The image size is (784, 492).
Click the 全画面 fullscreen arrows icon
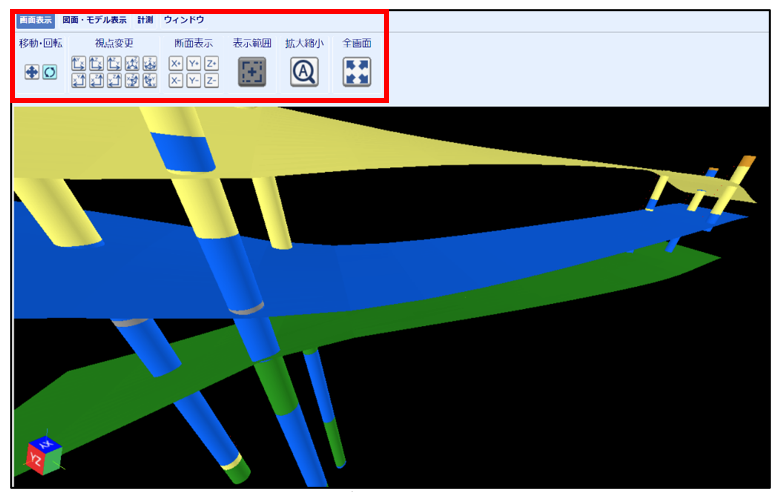pos(357,72)
